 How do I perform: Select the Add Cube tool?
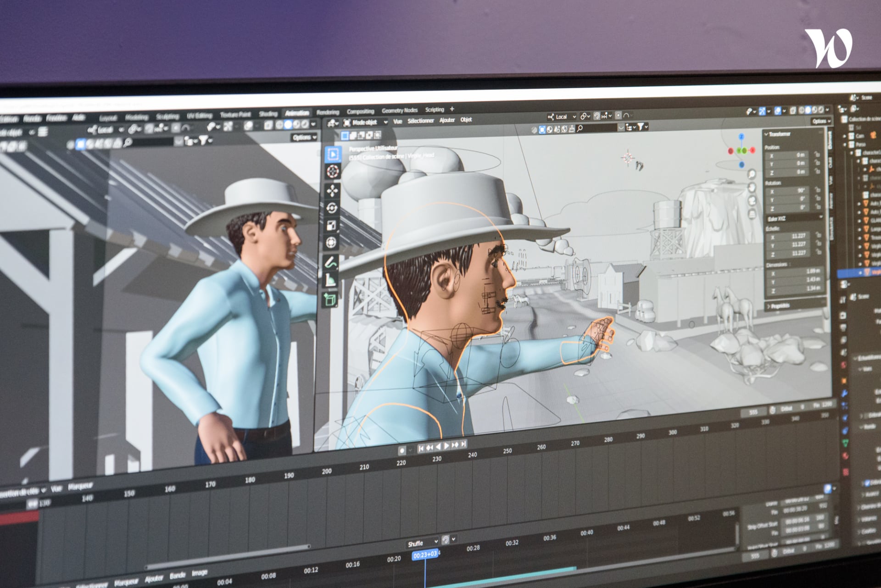tap(330, 300)
